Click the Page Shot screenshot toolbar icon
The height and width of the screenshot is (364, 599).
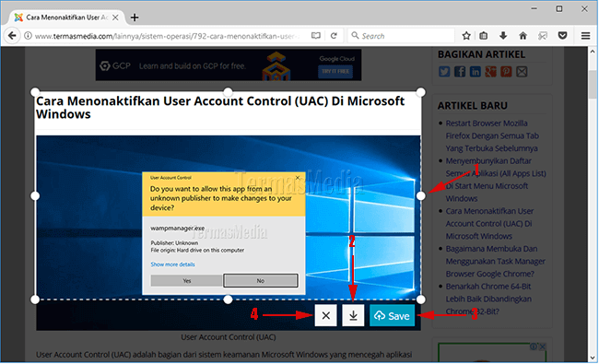click(x=543, y=36)
